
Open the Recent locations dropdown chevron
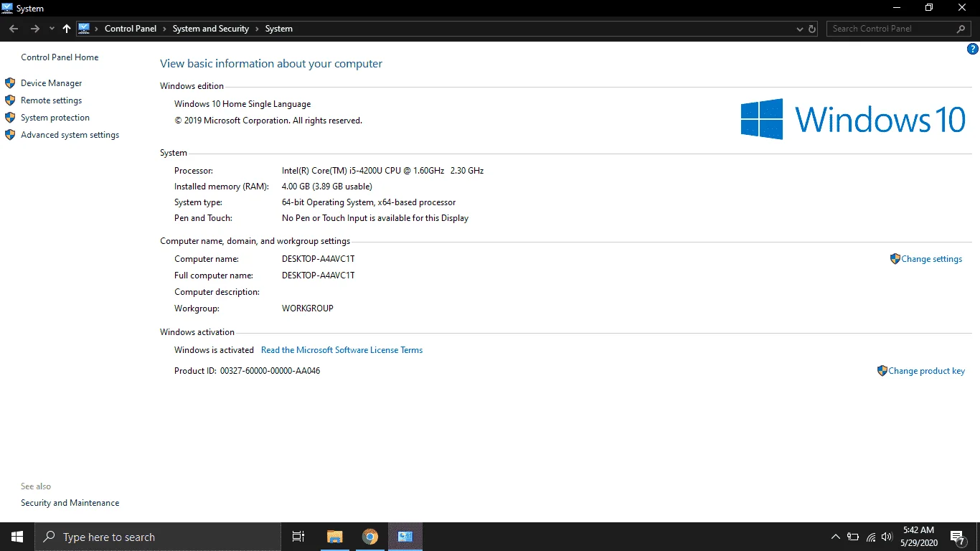tap(52, 29)
